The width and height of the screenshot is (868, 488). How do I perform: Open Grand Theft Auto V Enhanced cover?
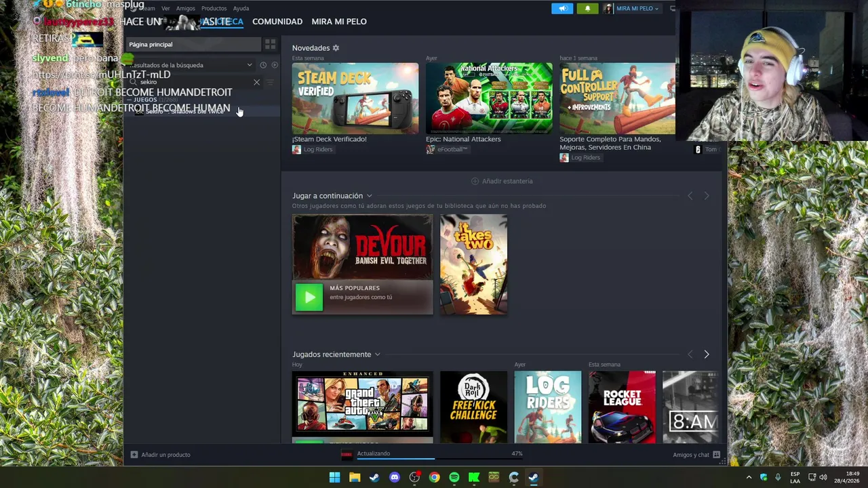[x=362, y=405]
